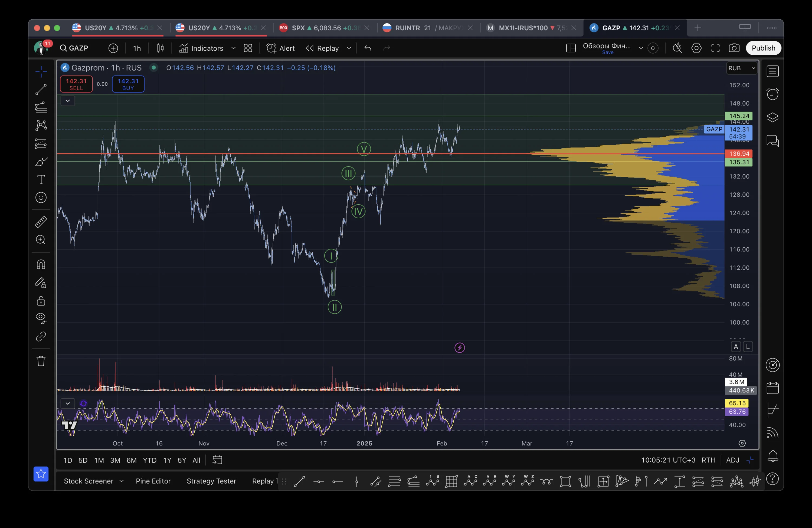Open the favorites star toolbar button
Screen dimensions: 812x528
coord(41,474)
